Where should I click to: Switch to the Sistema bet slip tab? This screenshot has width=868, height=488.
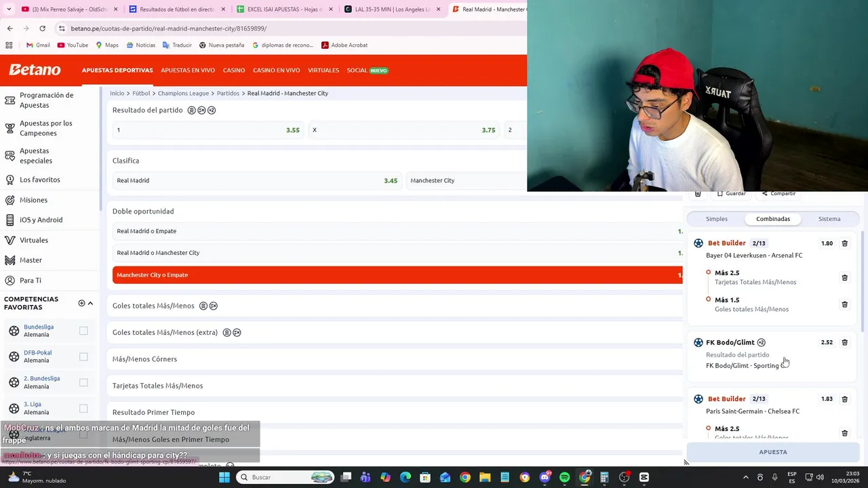pyautogui.click(x=829, y=219)
